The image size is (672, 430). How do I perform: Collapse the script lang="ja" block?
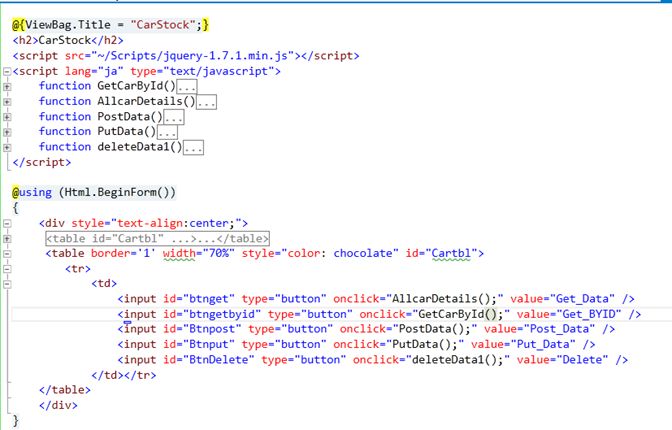click(7, 72)
